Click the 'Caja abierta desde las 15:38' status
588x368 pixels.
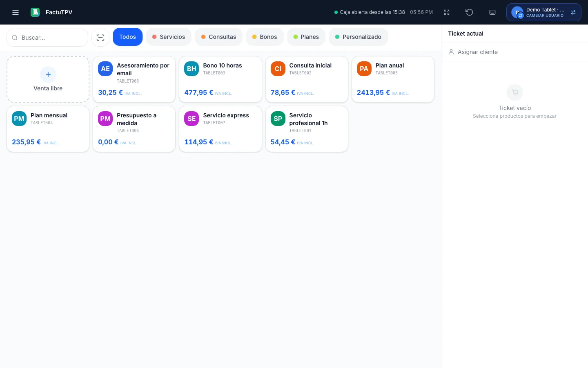[x=372, y=12]
